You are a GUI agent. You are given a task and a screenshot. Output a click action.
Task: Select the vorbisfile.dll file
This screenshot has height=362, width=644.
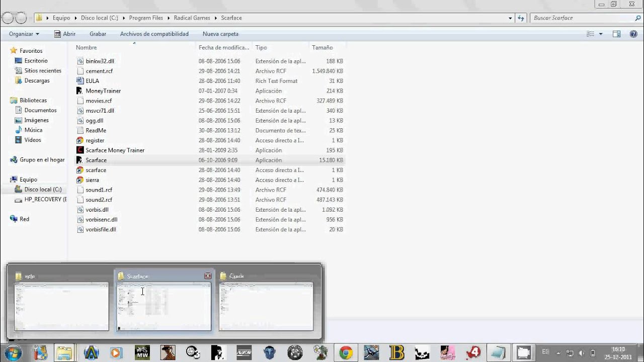pos(101,229)
